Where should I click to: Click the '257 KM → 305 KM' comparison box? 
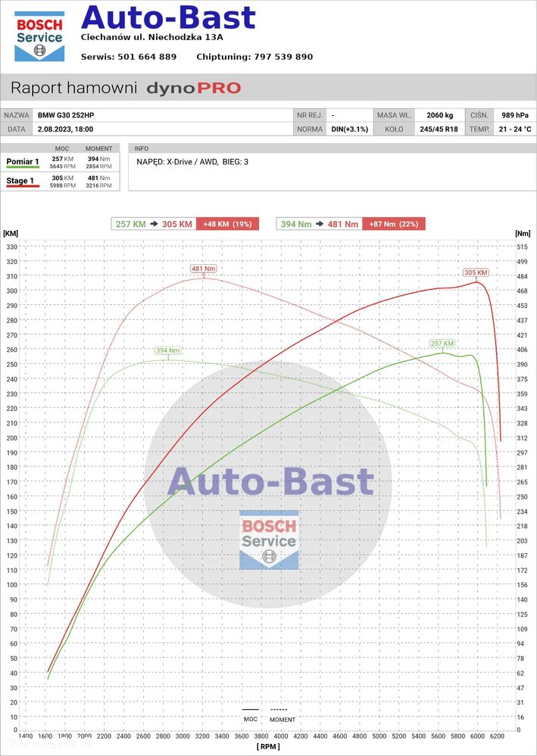pos(154,224)
